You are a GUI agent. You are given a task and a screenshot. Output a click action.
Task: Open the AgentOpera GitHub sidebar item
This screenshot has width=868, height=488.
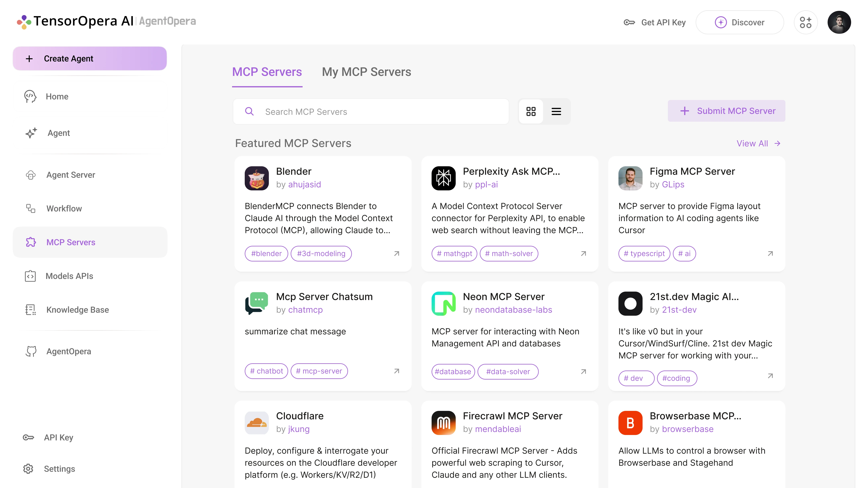(68, 351)
